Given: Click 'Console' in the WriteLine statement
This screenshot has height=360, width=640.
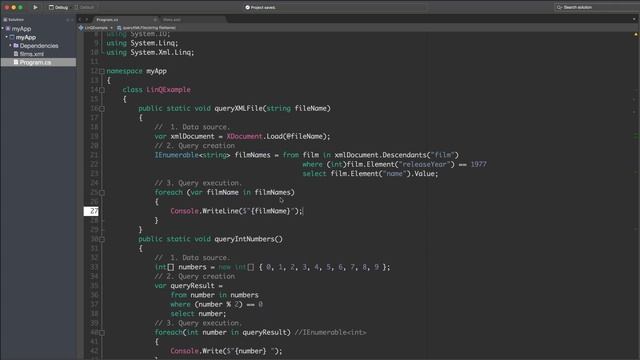Looking at the screenshot, I should [x=184, y=211].
